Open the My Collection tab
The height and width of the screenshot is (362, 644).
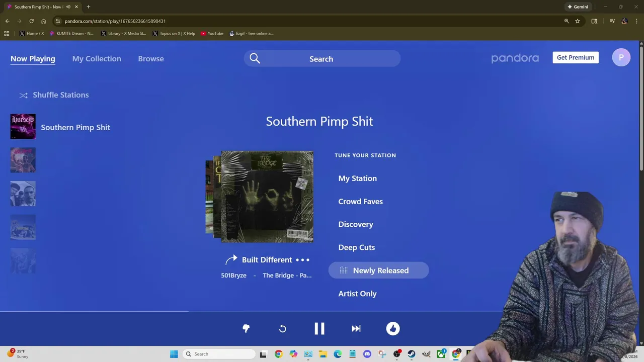(x=97, y=59)
